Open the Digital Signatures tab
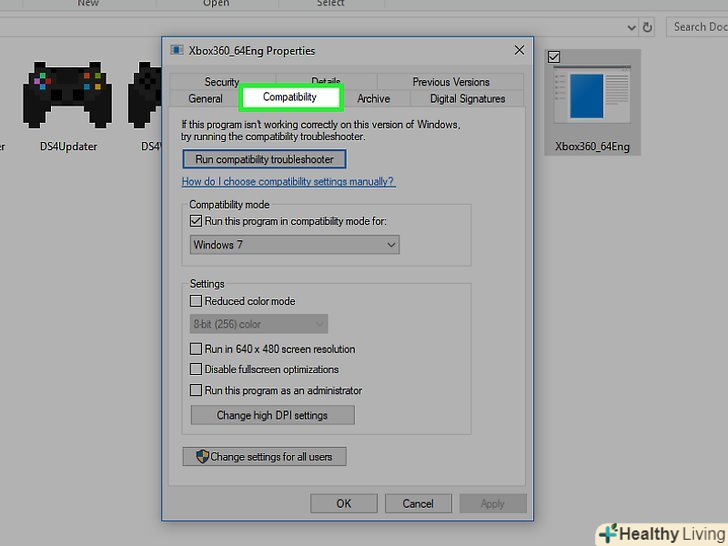 (468, 99)
